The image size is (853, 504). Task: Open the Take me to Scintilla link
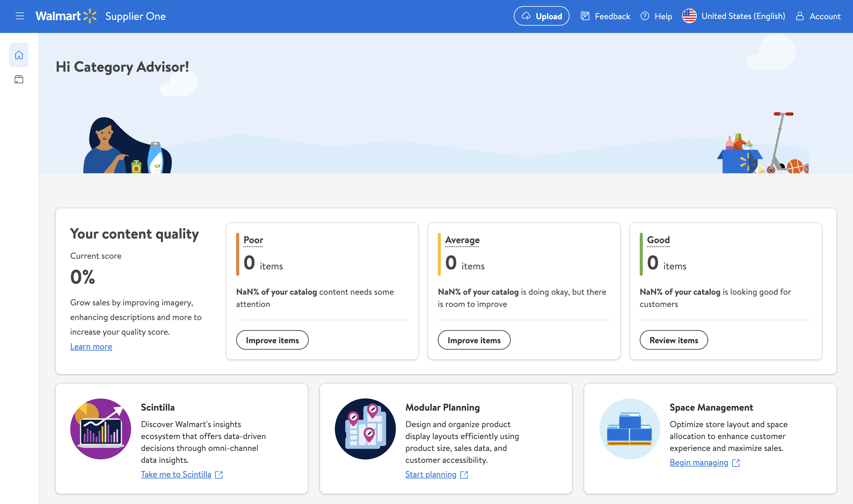(182, 474)
